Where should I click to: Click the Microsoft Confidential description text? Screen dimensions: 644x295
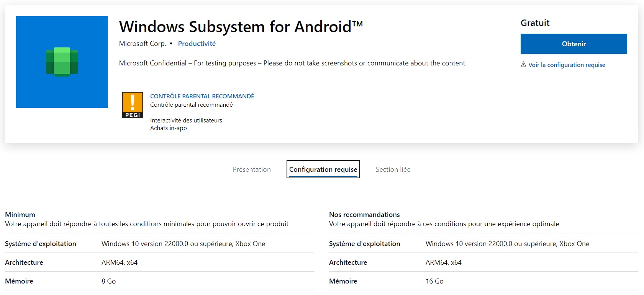tap(293, 63)
